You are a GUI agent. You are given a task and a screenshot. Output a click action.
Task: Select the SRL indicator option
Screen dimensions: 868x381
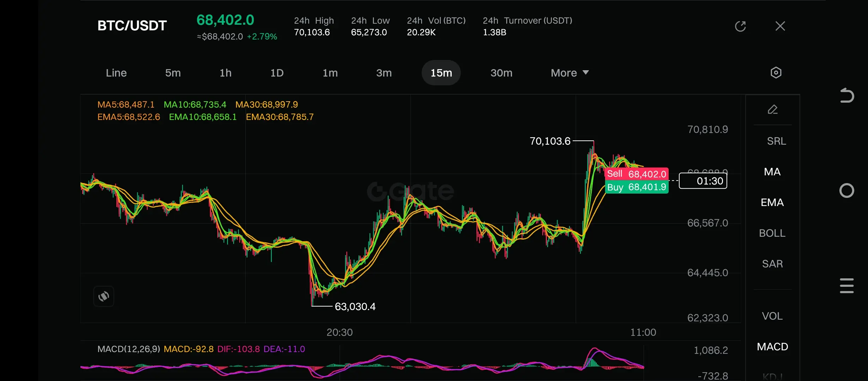pos(776,141)
